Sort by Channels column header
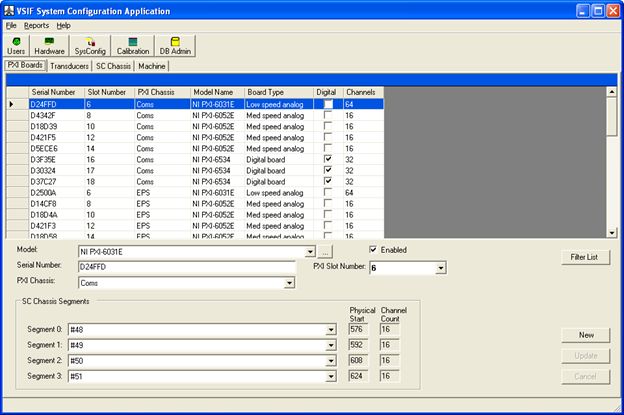The height and width of the screenshot is (415, 624). click(363, 92)
